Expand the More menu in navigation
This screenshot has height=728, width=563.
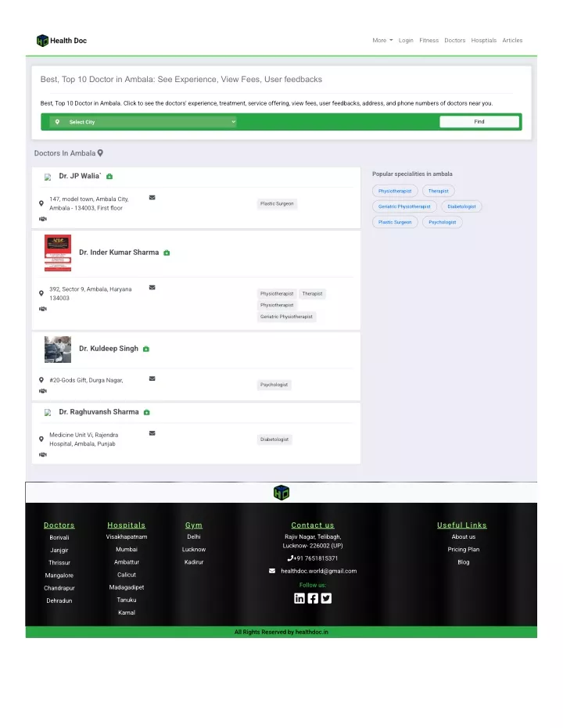click(382, 41)
